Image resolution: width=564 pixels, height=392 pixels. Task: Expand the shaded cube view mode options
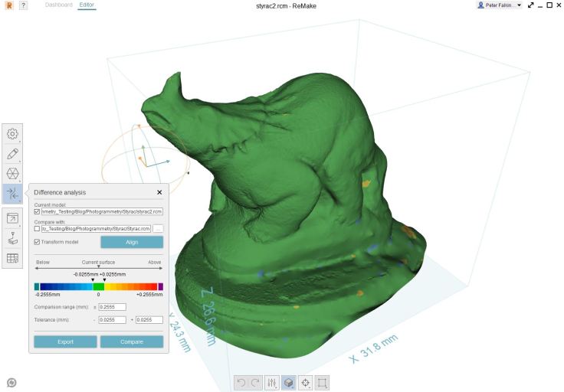tap(290, 382)
